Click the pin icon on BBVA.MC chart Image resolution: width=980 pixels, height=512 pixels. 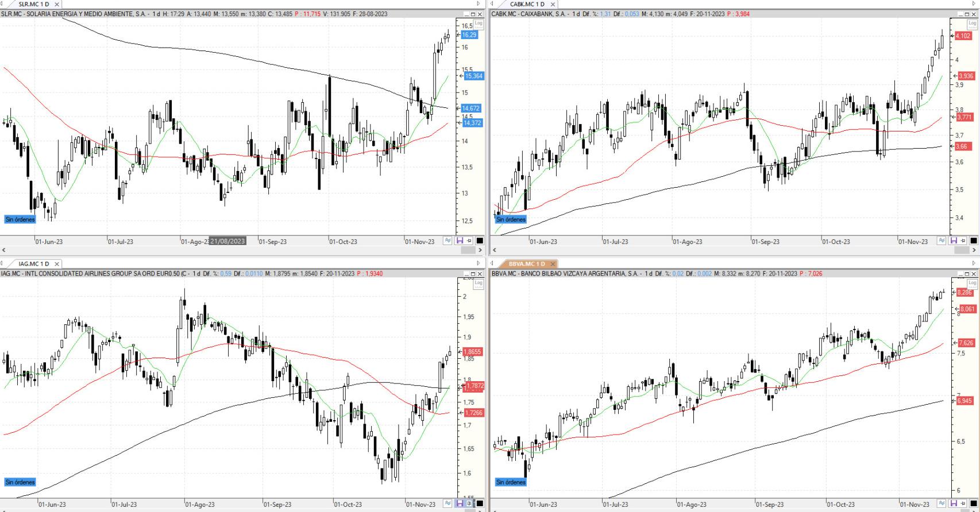point(963,503)
